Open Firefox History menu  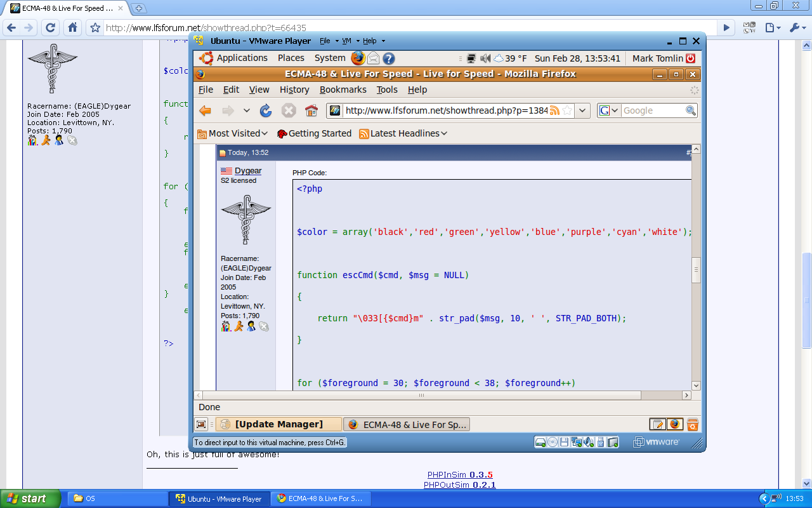point(294,90)
